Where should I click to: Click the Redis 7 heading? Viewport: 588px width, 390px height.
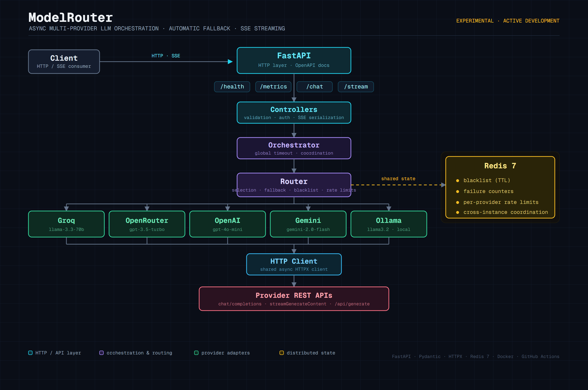pyautogui.click(x=500, y=166)
